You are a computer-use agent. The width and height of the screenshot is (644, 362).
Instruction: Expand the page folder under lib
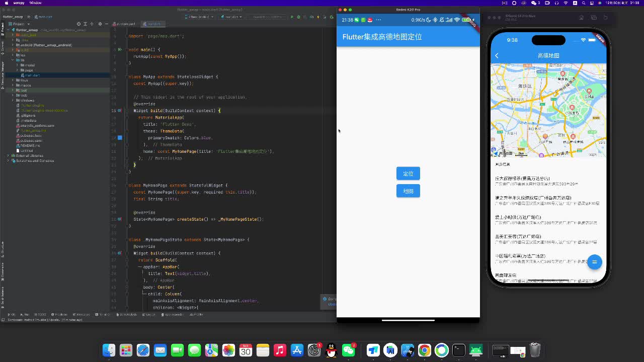point(17,70)
